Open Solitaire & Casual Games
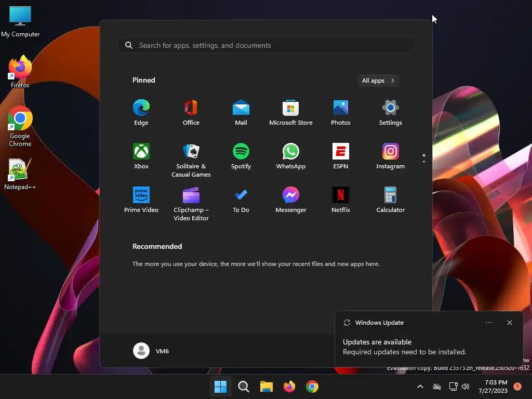This screenshot has width=532, height=399. tap(191, 160)
